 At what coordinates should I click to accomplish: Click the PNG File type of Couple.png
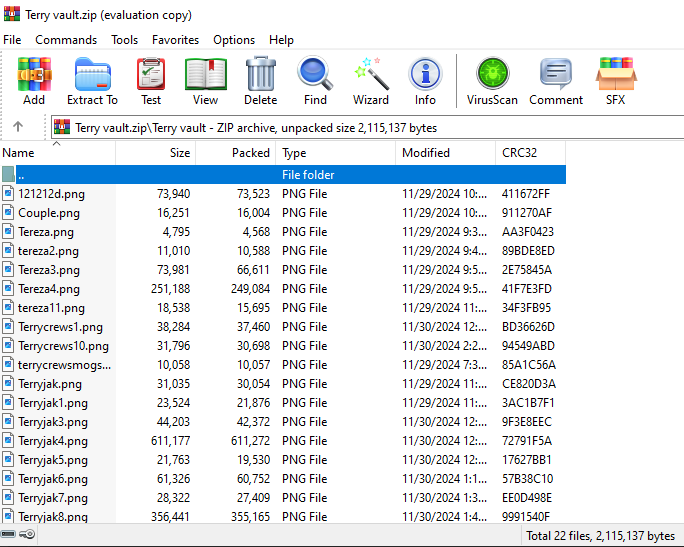(x=304, y=213)
